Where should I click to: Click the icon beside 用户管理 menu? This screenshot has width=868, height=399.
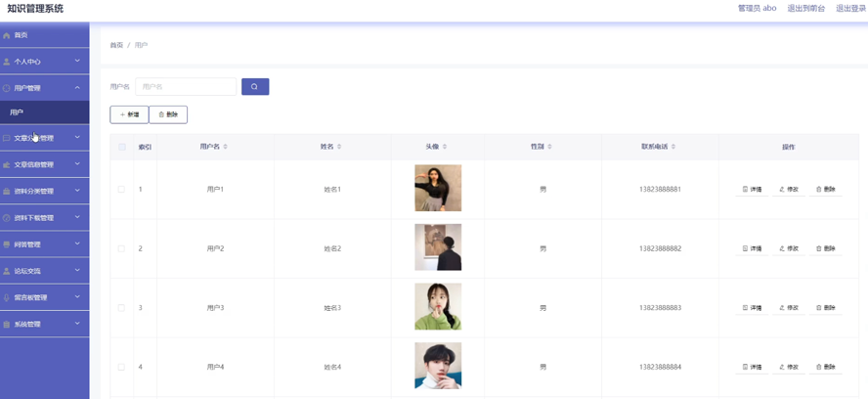click(x=7, y=88)
